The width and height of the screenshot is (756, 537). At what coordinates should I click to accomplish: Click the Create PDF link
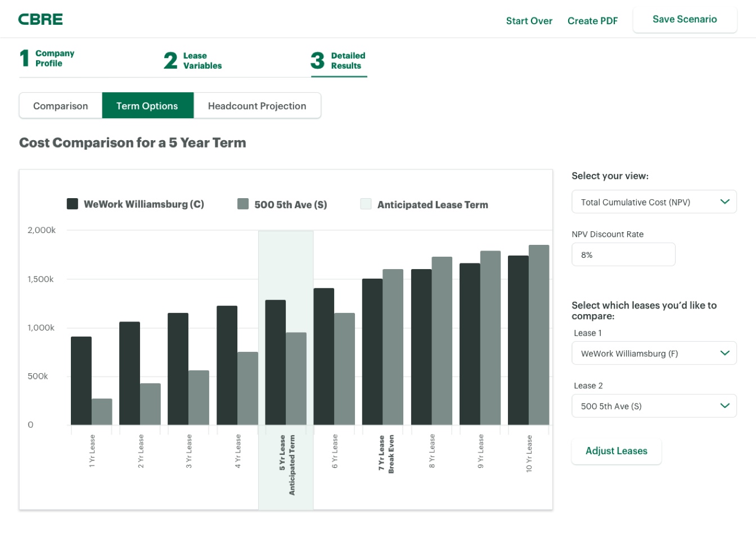click(592, 21)
